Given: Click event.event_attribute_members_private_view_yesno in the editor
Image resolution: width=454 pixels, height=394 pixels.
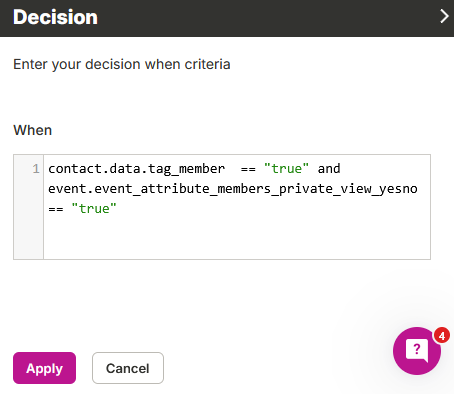Looking at the screenshot, I should click(x=233, y=189).
